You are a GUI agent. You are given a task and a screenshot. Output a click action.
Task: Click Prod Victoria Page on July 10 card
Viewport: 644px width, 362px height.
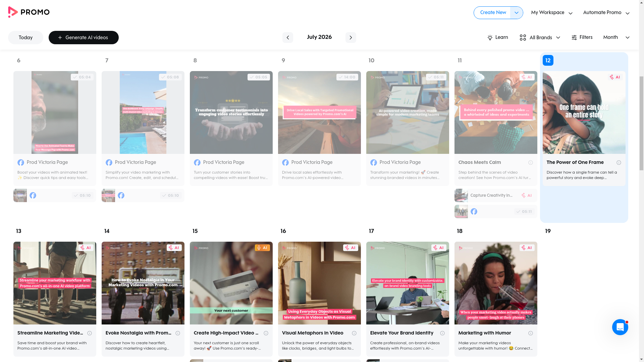[x=400, y=163]
